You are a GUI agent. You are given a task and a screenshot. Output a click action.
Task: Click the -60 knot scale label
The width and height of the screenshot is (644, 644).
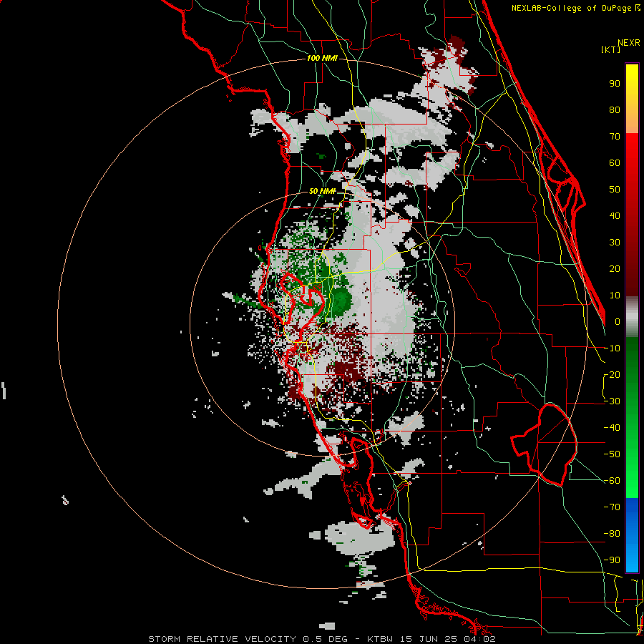(612, 481)
